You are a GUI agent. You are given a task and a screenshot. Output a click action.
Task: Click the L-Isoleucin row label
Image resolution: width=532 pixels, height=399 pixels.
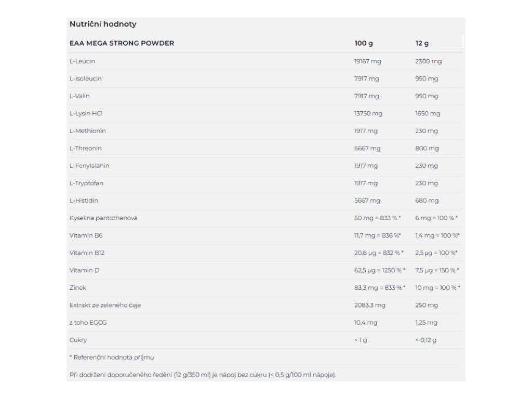85,79
